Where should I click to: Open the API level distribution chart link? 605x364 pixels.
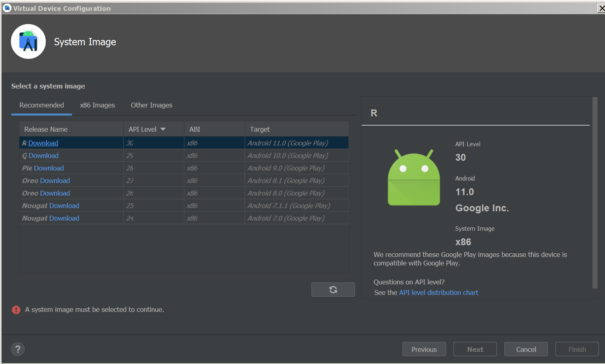(438, 292)
